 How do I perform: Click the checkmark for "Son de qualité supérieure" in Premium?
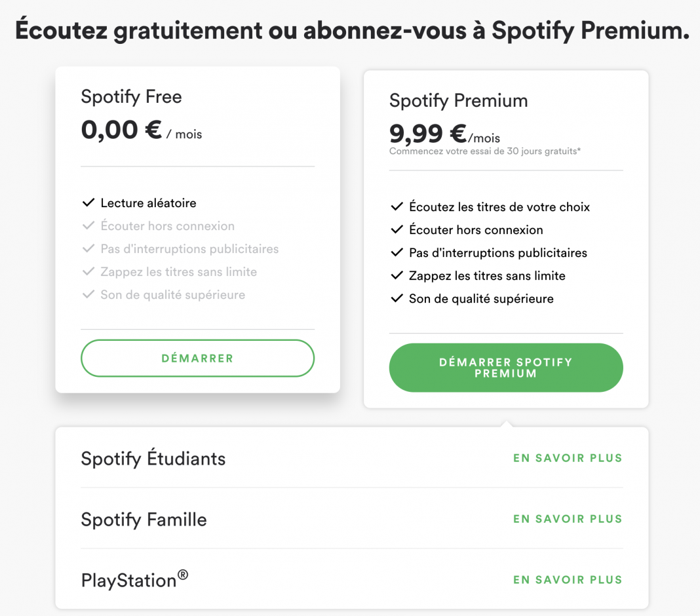pyautogui.click(x=397, y=298)
